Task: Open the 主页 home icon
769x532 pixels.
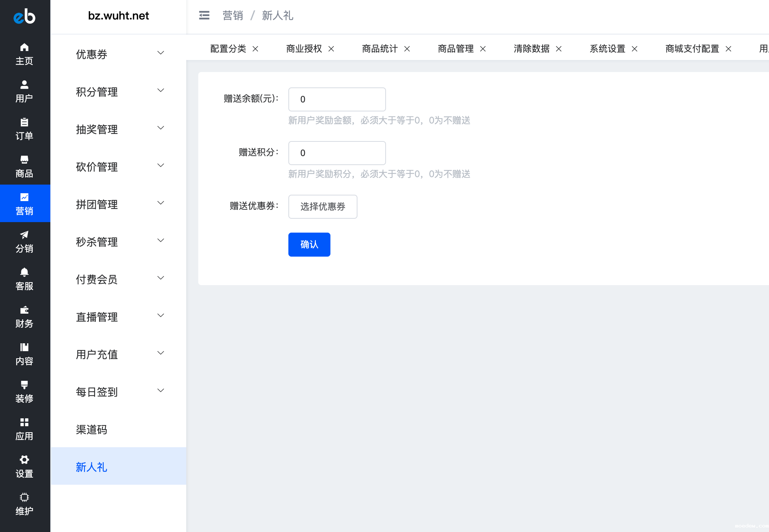Action: coord(24,47)
